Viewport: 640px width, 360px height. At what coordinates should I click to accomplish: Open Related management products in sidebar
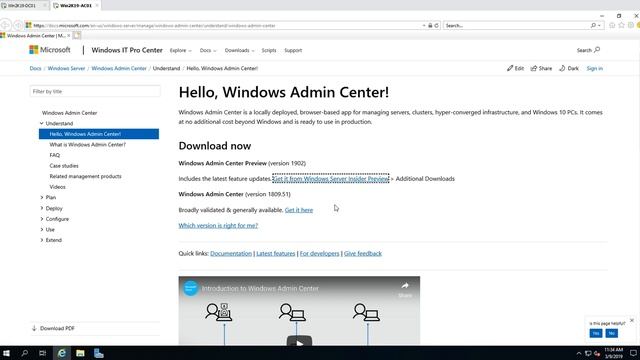click(x=85, y=176)
